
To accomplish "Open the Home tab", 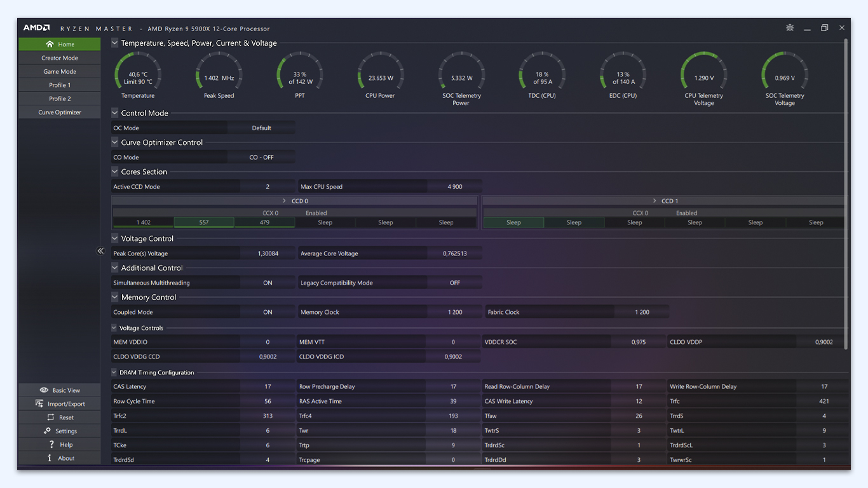I will (60, 44).
